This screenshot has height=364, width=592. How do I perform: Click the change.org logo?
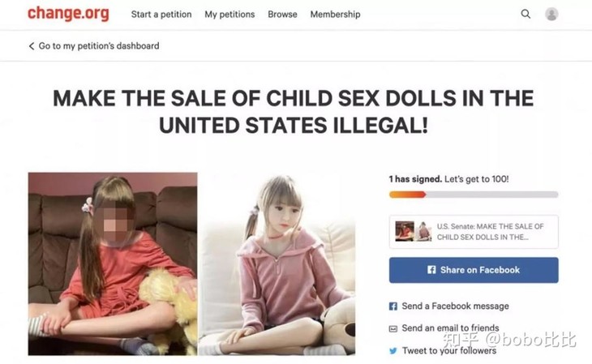68,14
